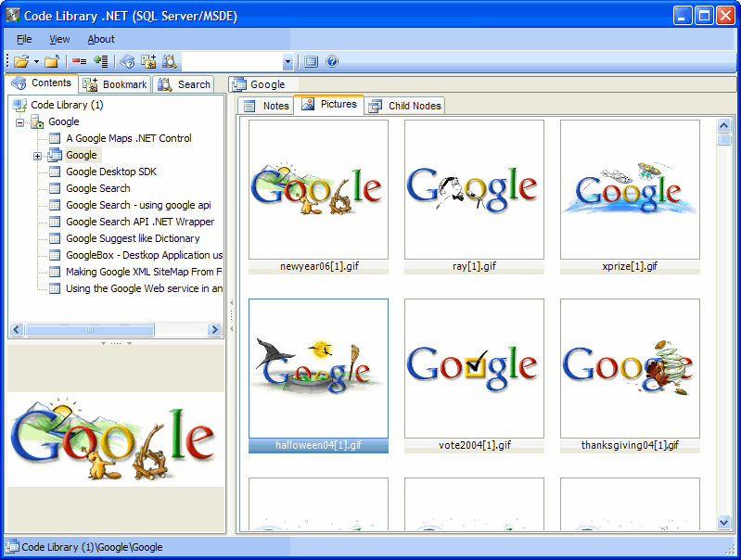Switch to the Search tab
741x560 pixels.
point(184,84)
